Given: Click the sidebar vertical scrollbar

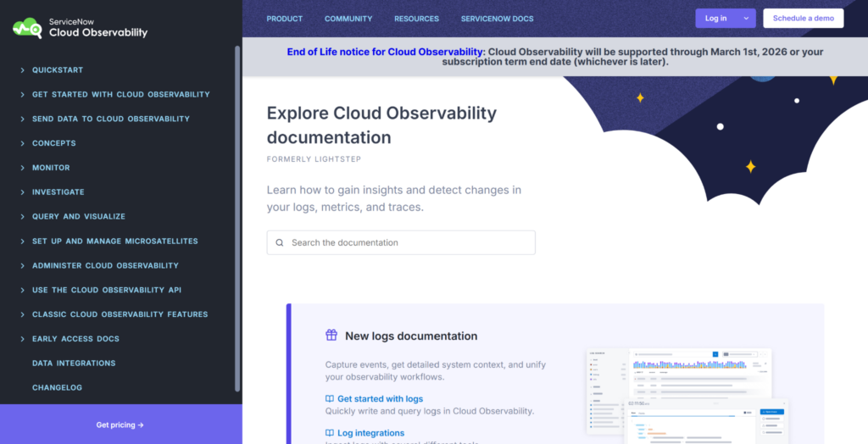Looking at the screenshot, I should pos(237,219).
